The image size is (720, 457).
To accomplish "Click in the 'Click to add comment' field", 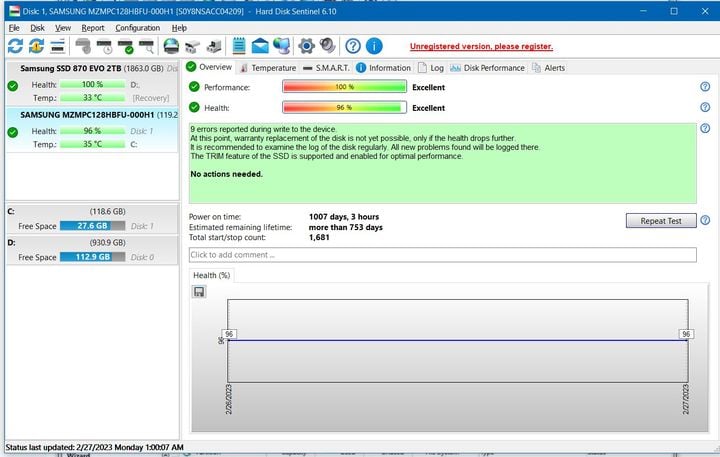I will 442,255.
